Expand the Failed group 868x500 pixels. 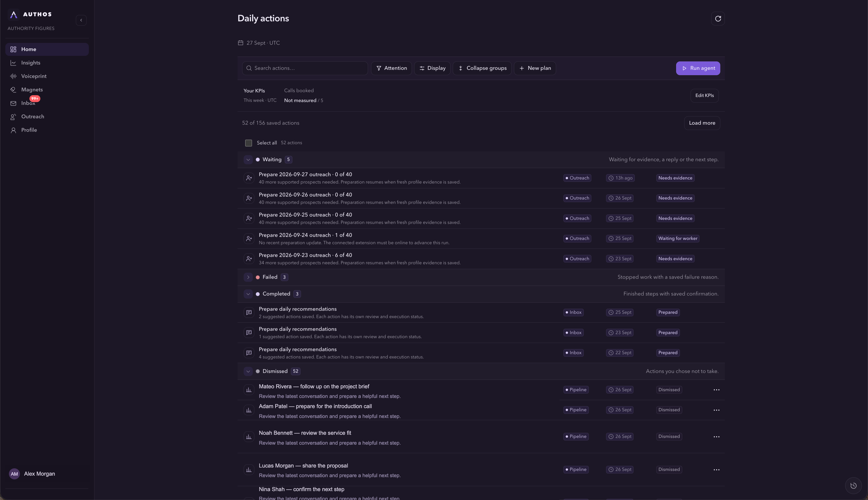pyautogui.click(x=248, y=277)
